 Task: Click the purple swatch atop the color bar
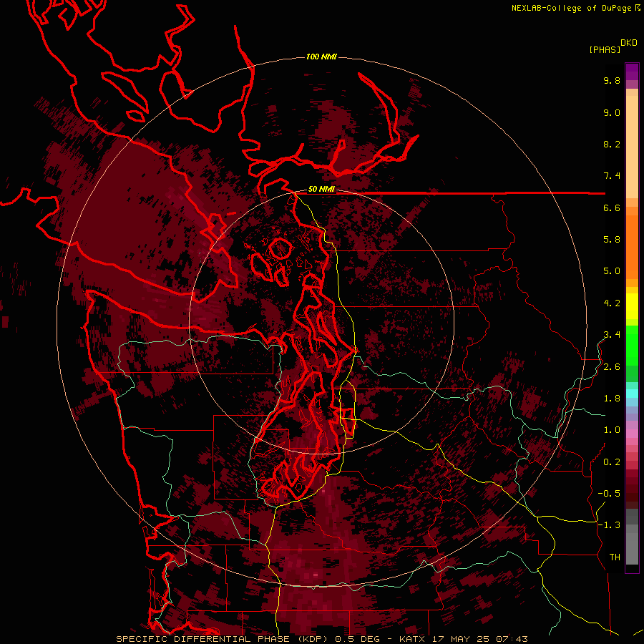tap(632, 72)
